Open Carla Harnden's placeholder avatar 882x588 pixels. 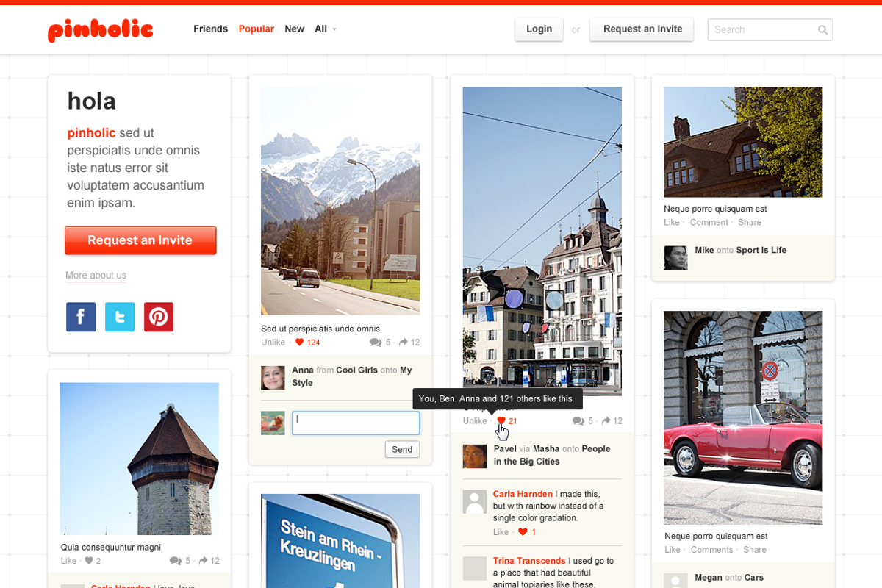475,502
